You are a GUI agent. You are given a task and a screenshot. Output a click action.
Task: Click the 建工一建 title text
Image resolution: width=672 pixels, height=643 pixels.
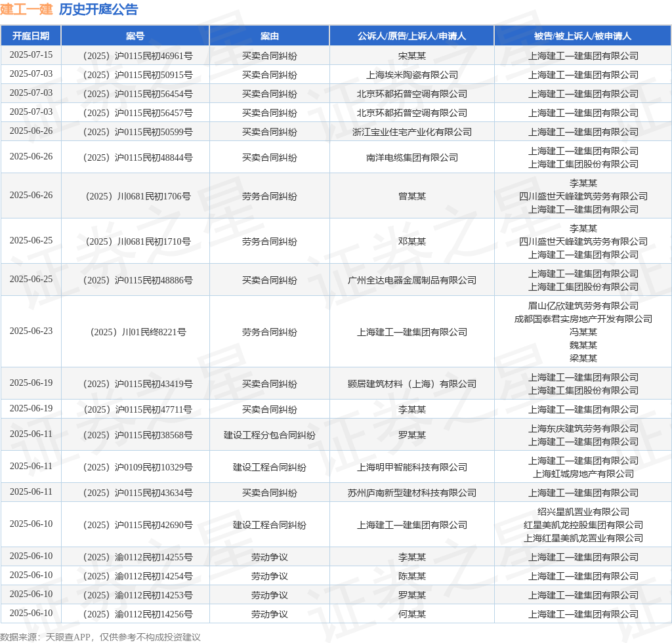tap(26, 9)
